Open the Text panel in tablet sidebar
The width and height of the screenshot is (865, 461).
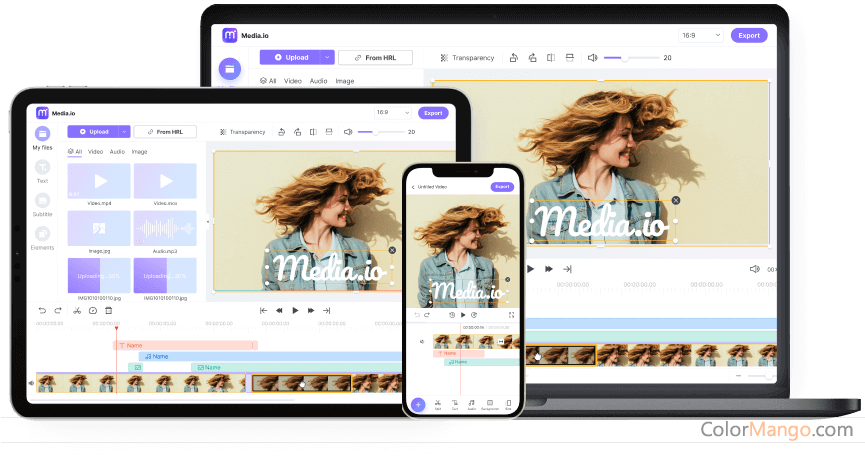42,168
